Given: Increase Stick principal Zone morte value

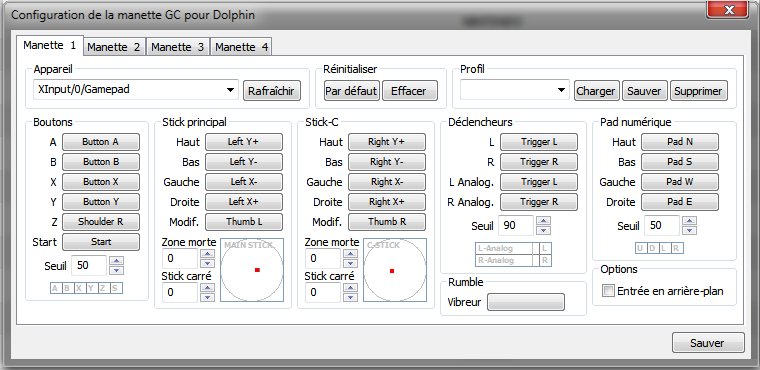Looking at the screenshot, I should coord(207,254).
